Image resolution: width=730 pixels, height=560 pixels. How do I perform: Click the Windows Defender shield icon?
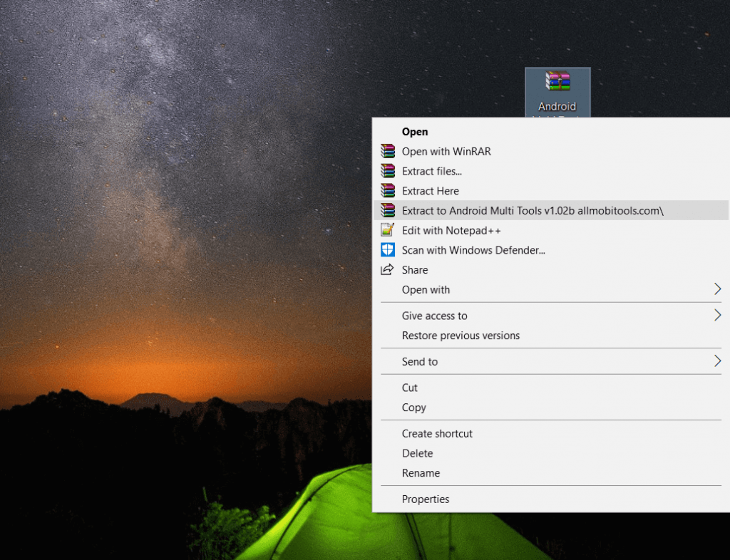[x=387, y=249]
